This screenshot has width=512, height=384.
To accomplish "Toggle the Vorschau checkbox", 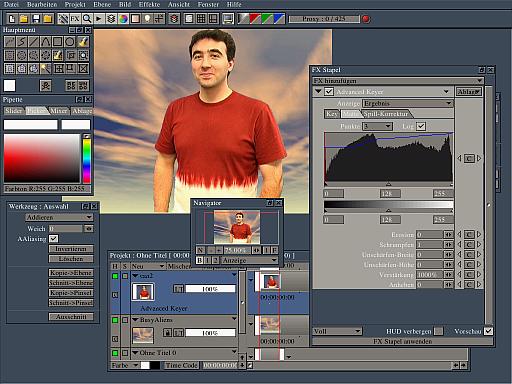I will 488,331.
